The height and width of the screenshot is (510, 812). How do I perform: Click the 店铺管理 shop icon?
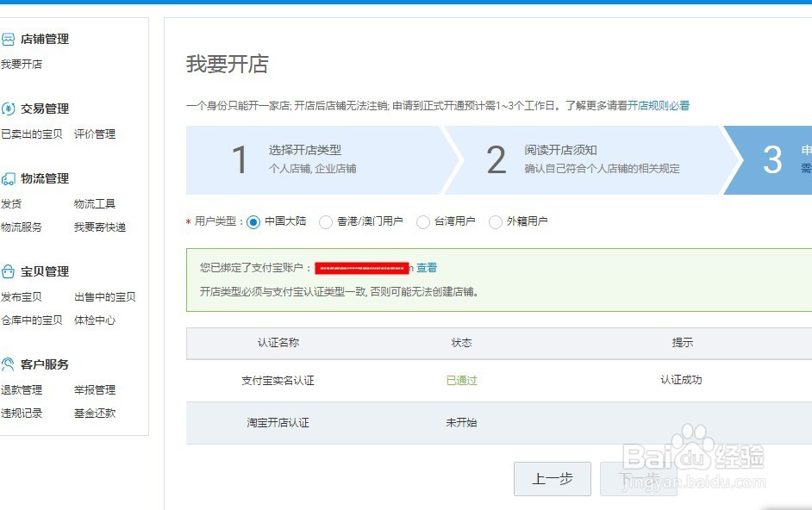pos(8,40)
